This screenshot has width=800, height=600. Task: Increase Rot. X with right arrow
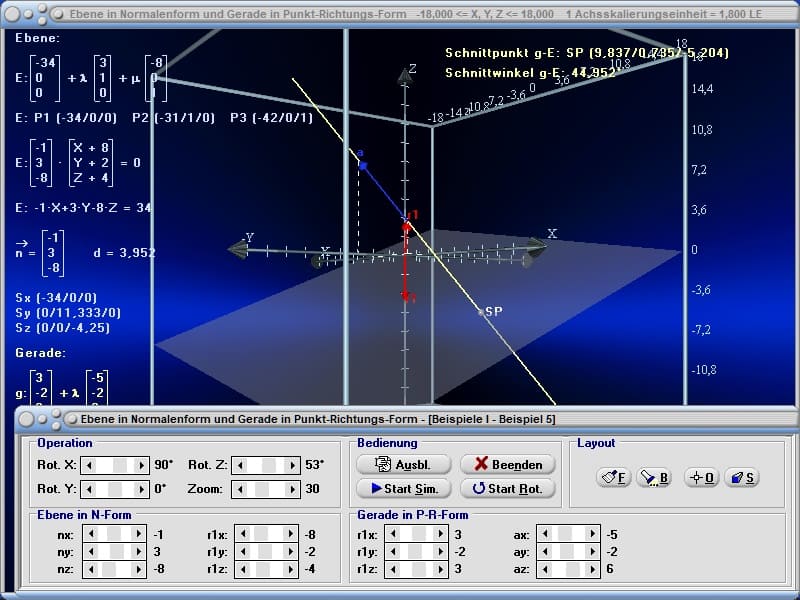click(x=141, y=465)
